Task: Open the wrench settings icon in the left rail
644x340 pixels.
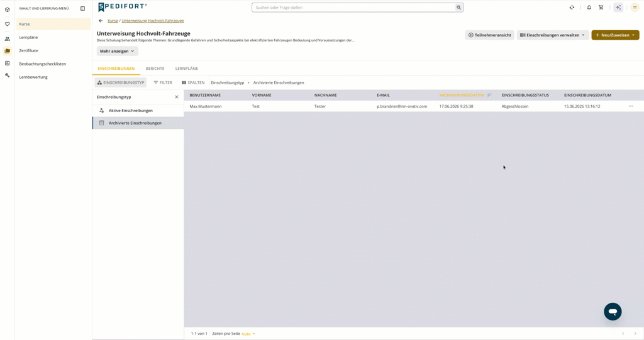Action: [x=7, y=76]
